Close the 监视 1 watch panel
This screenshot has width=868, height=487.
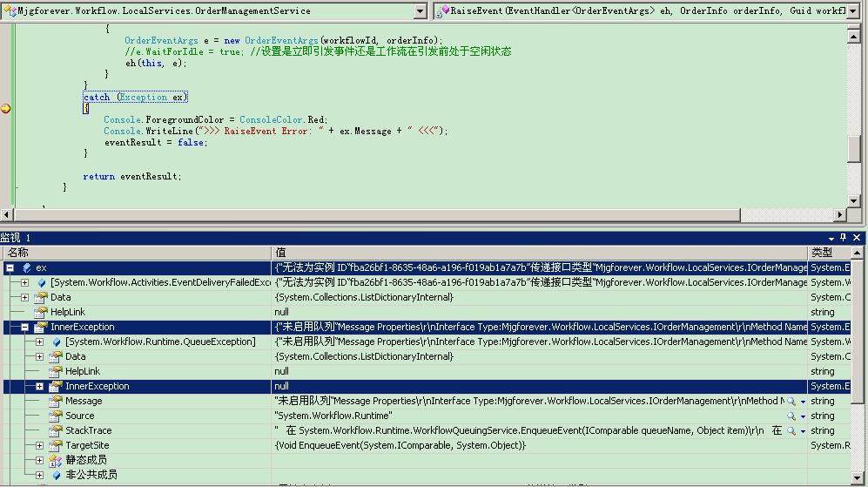[857, 238]
